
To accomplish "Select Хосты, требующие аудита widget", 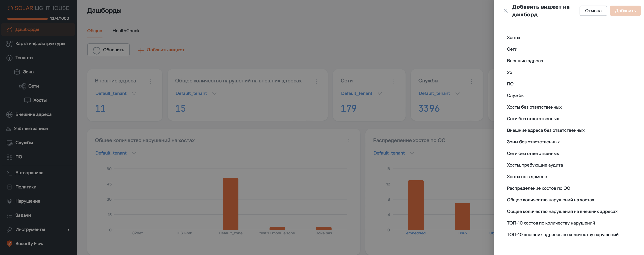I will (535, 165).
